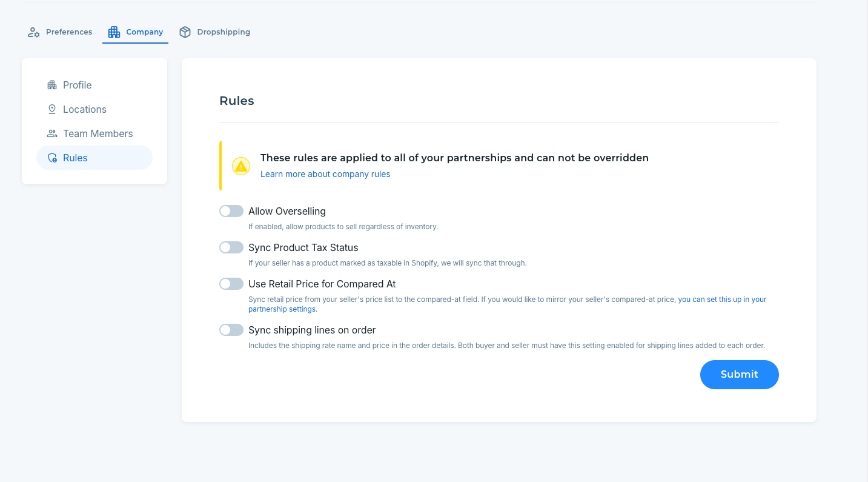The height and width of the screenshot is (482, 868).
Task: Click the yellow warning triangle icon
Action: tap(241, 166)
